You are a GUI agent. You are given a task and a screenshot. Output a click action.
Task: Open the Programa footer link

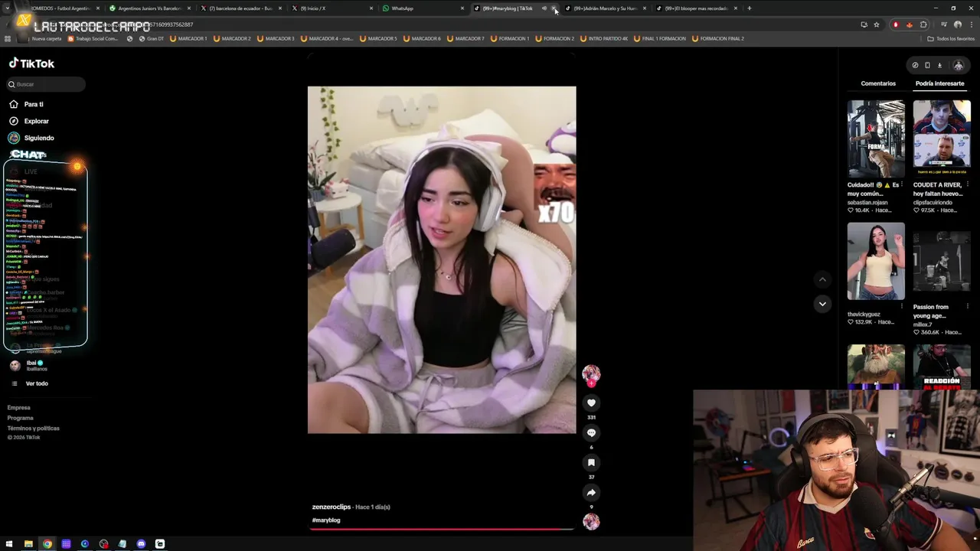[x=21, y=418]
